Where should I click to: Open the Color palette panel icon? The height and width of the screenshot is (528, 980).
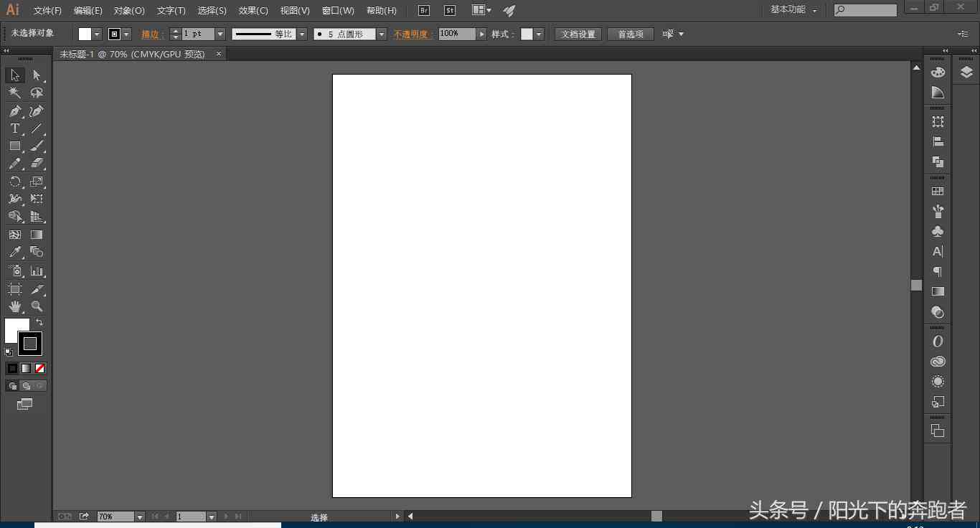click(x=938, y=72)
